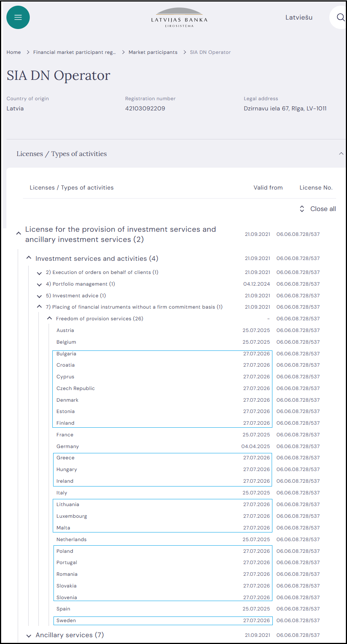Click the Latvijas Banka logo
This screenshot has height=644, width=347.
(x=179, y=17)
